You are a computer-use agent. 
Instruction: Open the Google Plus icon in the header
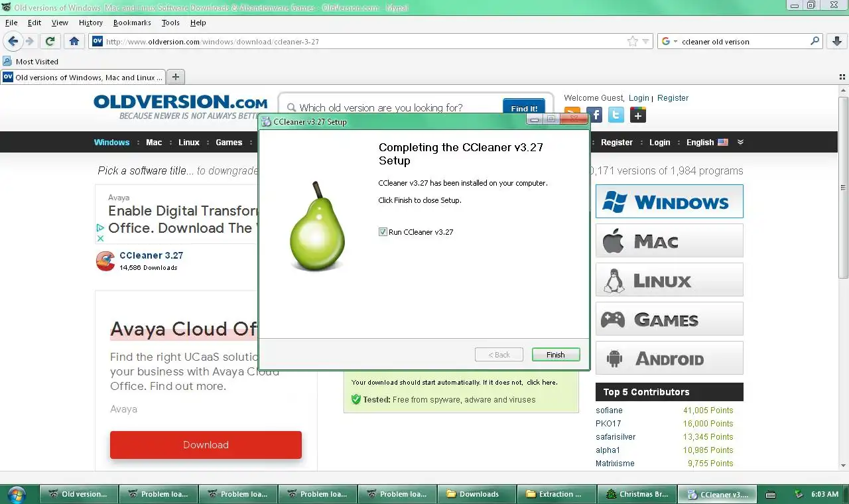pos(638,115)
